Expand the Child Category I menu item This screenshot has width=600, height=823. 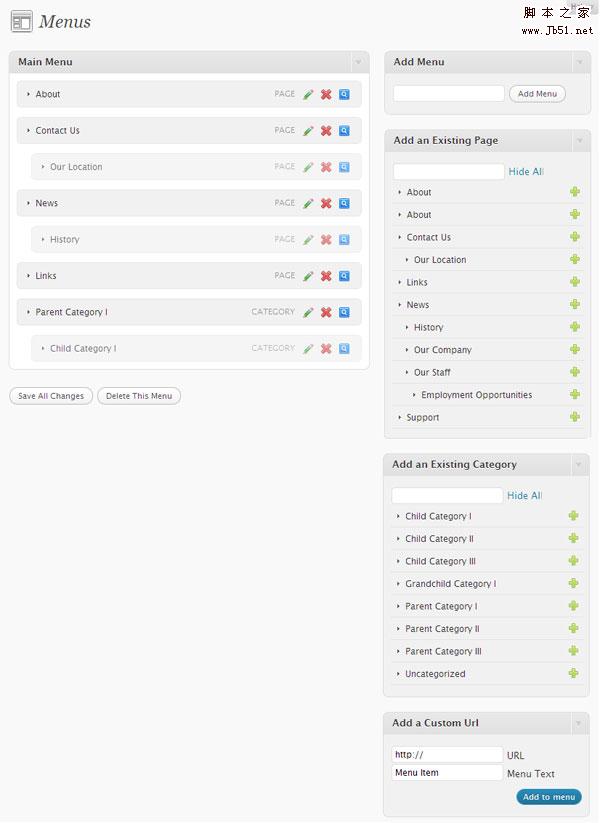click(43, 349)
